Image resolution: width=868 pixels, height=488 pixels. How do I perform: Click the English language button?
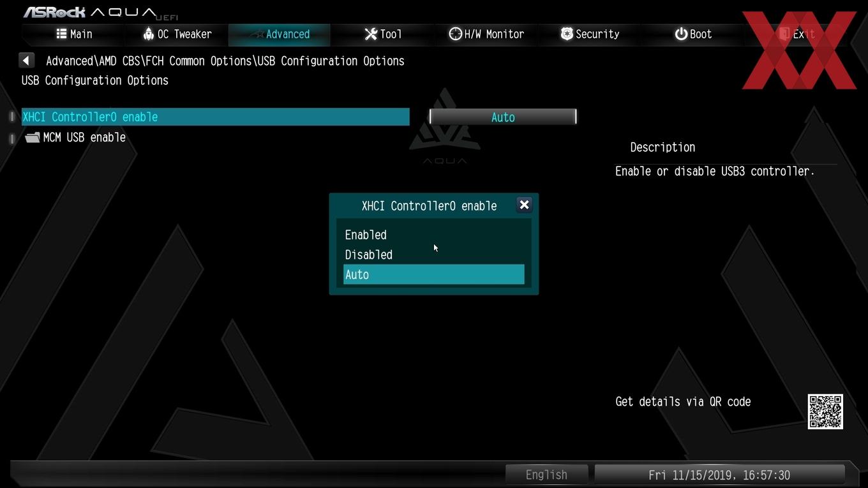pos(546,475)
